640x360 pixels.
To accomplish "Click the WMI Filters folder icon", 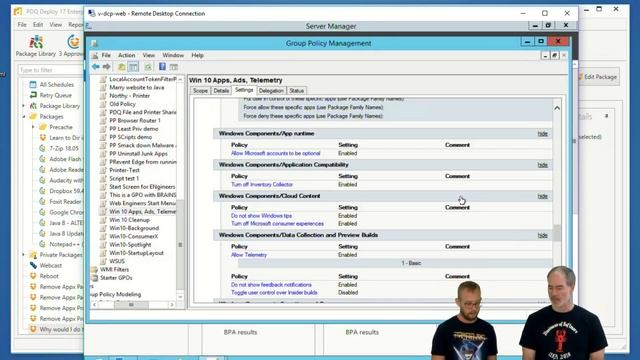I will [94, 269].
